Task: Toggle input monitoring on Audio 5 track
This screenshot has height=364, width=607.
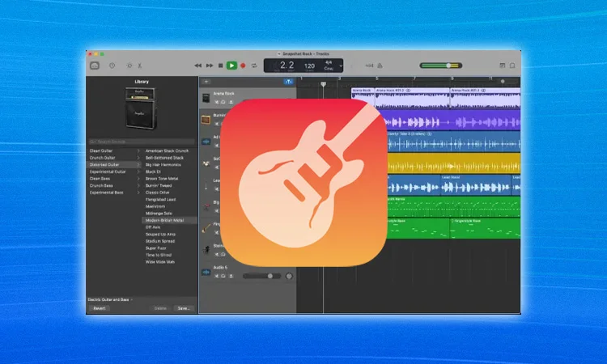Action: pos(231,276)
